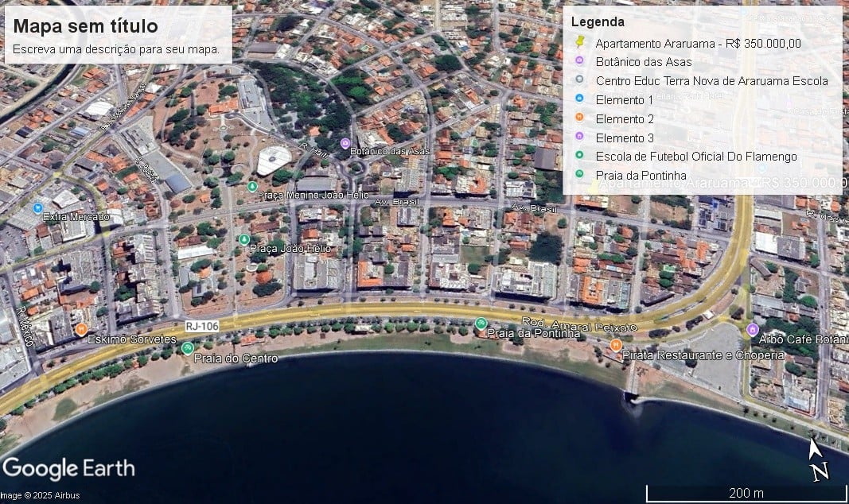Click the orange Elemento 2 legend icon

point(579,118)
